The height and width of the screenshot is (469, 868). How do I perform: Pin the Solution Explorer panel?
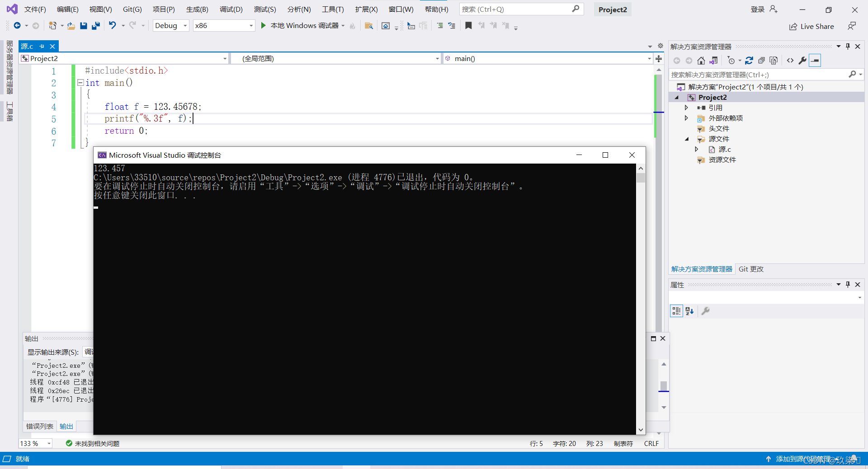tap(848, 47)
